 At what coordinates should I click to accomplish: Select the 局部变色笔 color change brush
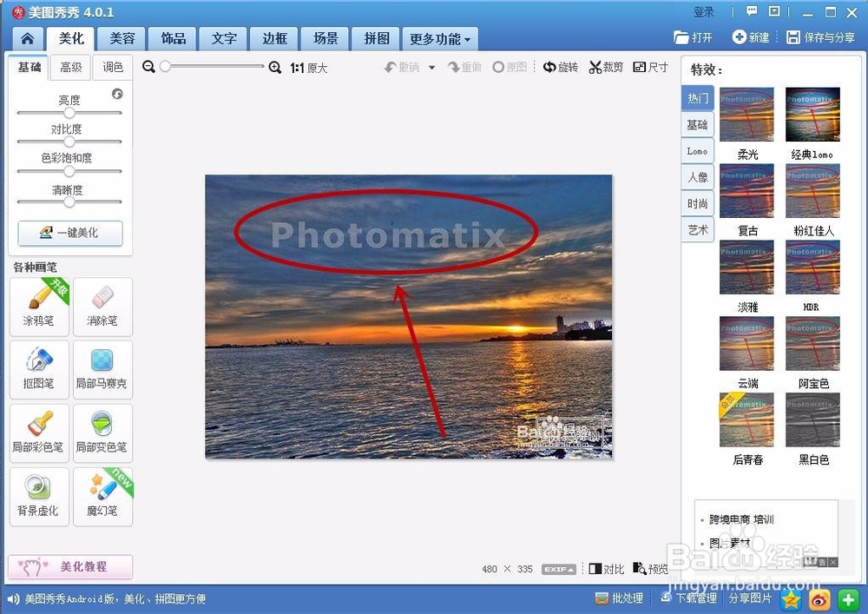click(x=102, y=433)
